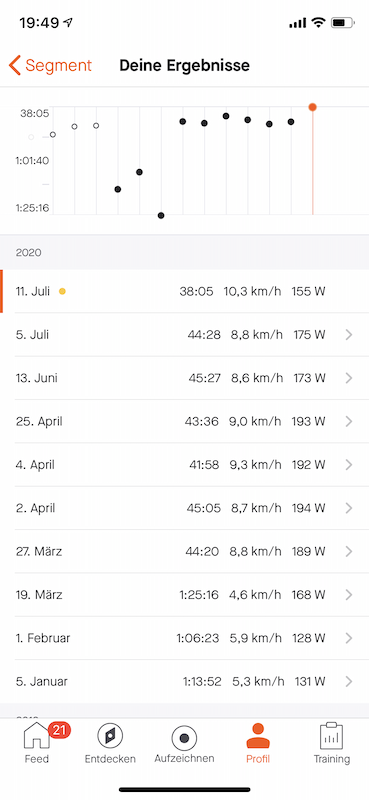Viewport: 369px width, 800px height.
Task: Open the 4. April effort of 41:58
Action: tap(184, 465)
